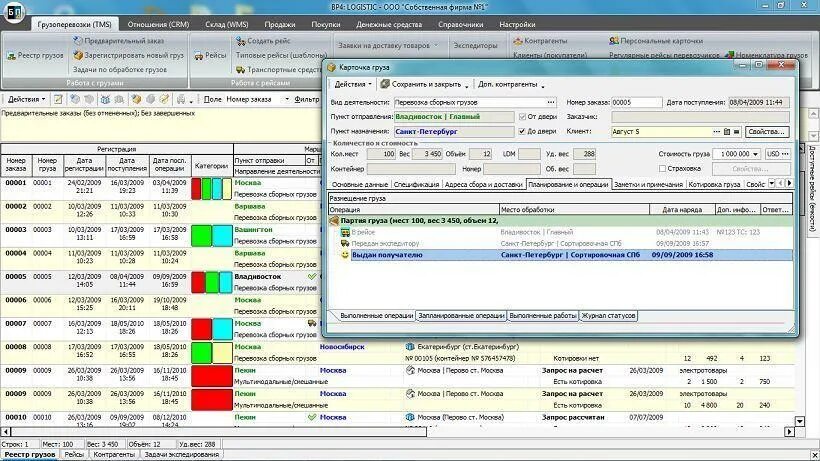
Task: Open Действия dropdown in cargo card
Action: pyautogui.click(x=352, y=84)
